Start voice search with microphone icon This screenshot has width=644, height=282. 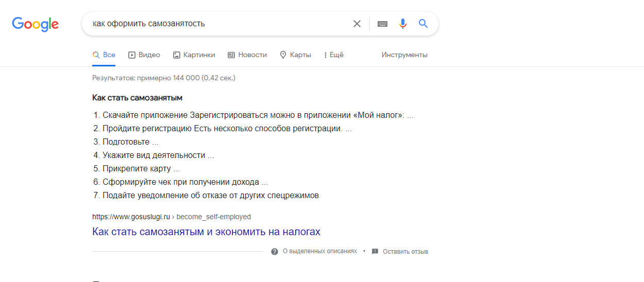pyautogui.click(x=403, y=24)
